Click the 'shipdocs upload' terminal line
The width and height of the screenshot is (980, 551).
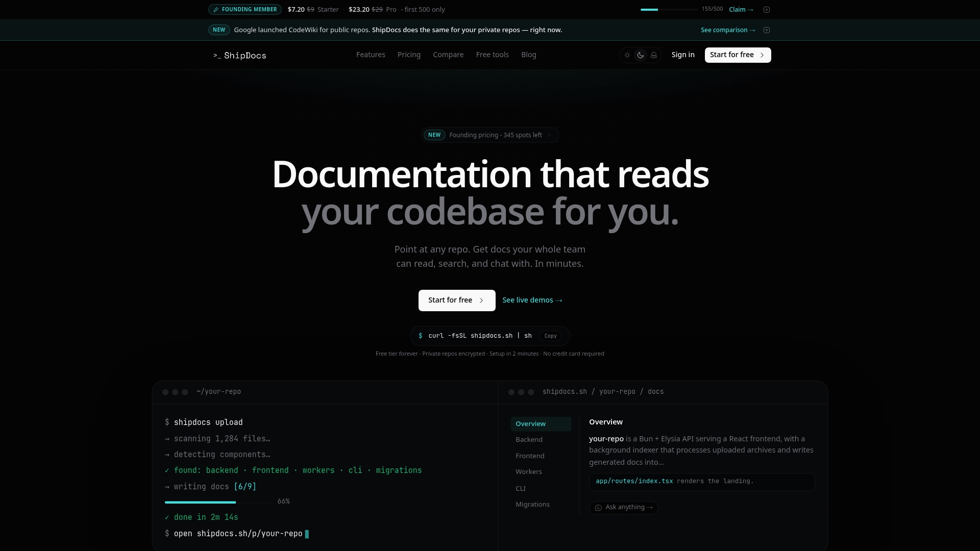pos(204,422)
